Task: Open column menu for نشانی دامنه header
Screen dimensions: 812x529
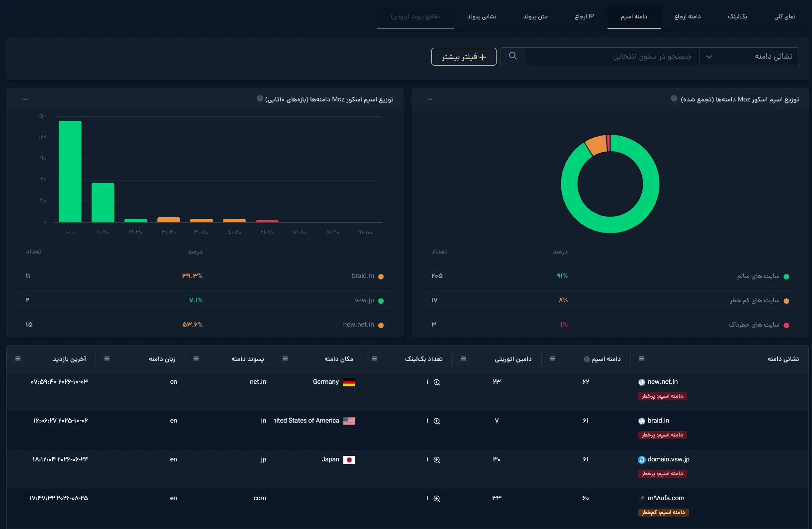Action: (x=642, y=358)
